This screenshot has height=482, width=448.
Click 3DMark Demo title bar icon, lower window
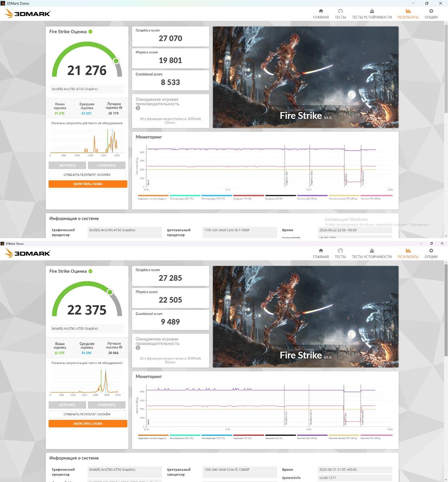pyautogui.click(x=2, y=243)
